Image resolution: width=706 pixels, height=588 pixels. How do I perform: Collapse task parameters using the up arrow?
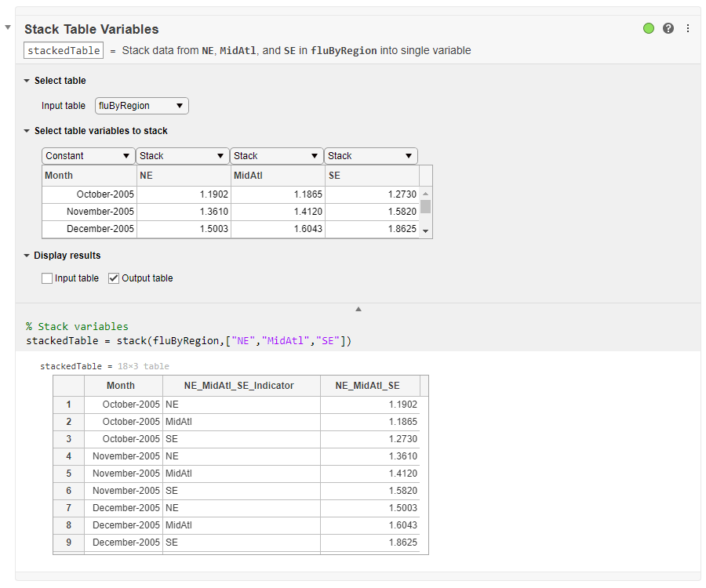[x=358, y=308]
